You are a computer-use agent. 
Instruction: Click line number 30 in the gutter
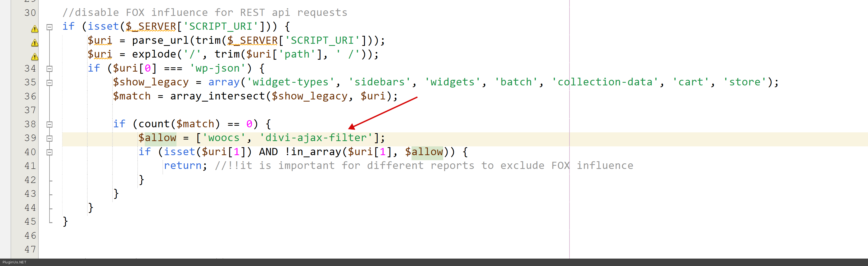coord(30,13)
